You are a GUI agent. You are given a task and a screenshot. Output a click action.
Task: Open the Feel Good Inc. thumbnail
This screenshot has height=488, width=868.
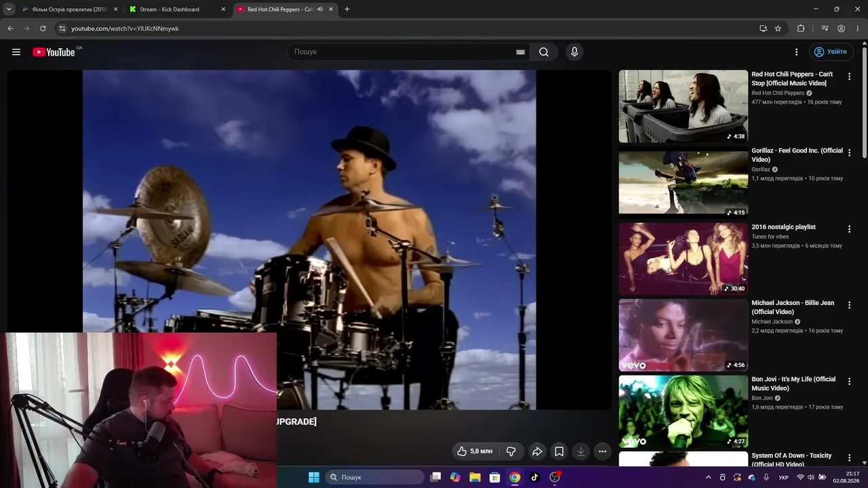pos(683,182)
